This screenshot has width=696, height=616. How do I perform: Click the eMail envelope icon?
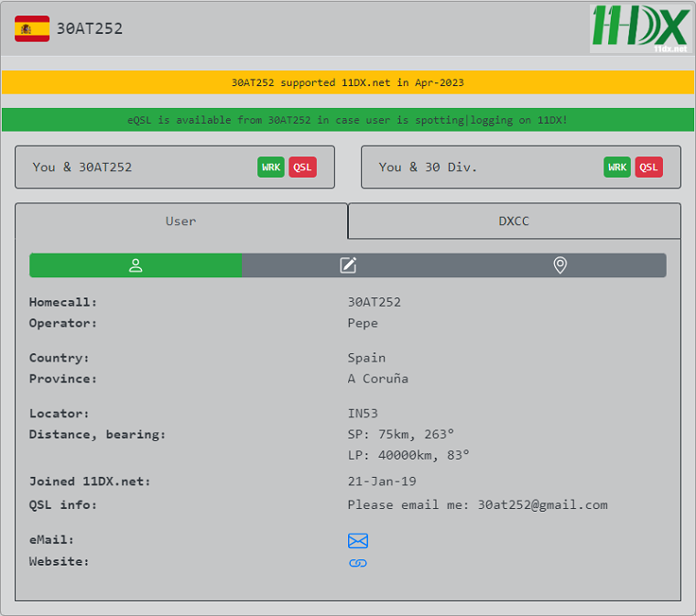click(x=358, y=541)
